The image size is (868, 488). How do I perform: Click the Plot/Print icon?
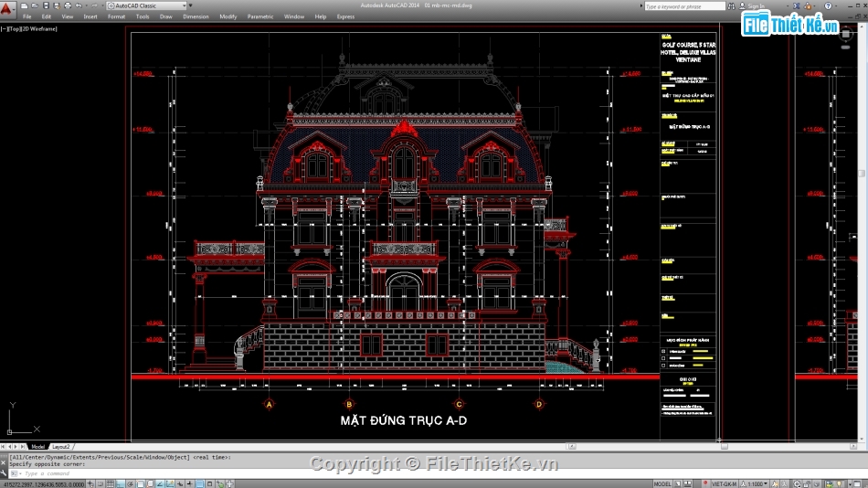coord(68,5)
